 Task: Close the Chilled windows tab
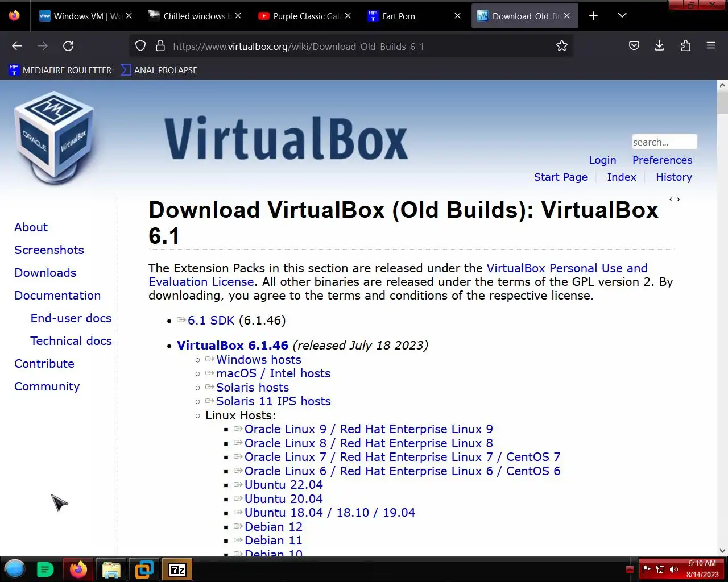[x=238, y=16]
